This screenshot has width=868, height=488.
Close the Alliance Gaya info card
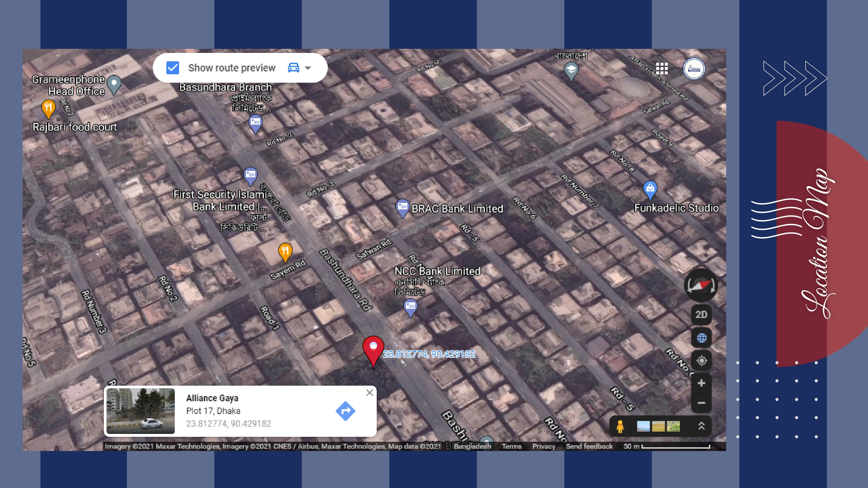(370, 393)
